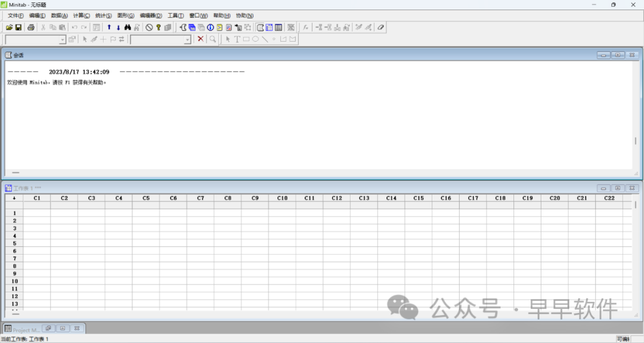The width and height of the screenshot is (644, 343).
Task: Open the 图形(G) menu
Action: pos(125,16)
